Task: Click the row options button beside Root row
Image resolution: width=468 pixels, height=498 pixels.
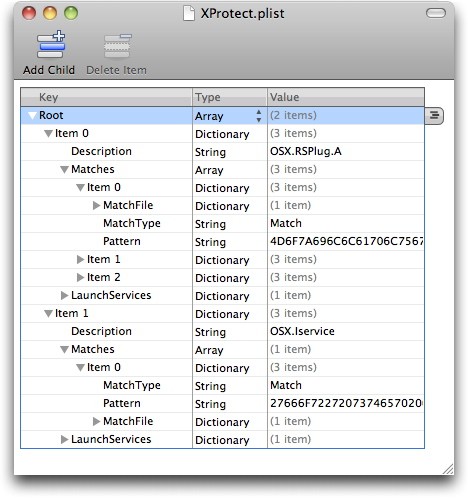Action: [434, 116]
